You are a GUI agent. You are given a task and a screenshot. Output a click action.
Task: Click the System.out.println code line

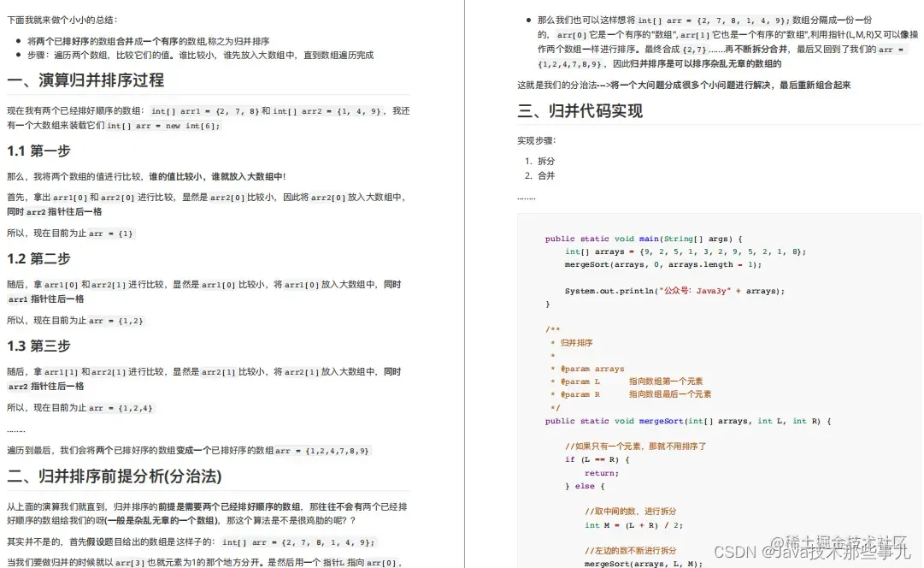point(674,291)
